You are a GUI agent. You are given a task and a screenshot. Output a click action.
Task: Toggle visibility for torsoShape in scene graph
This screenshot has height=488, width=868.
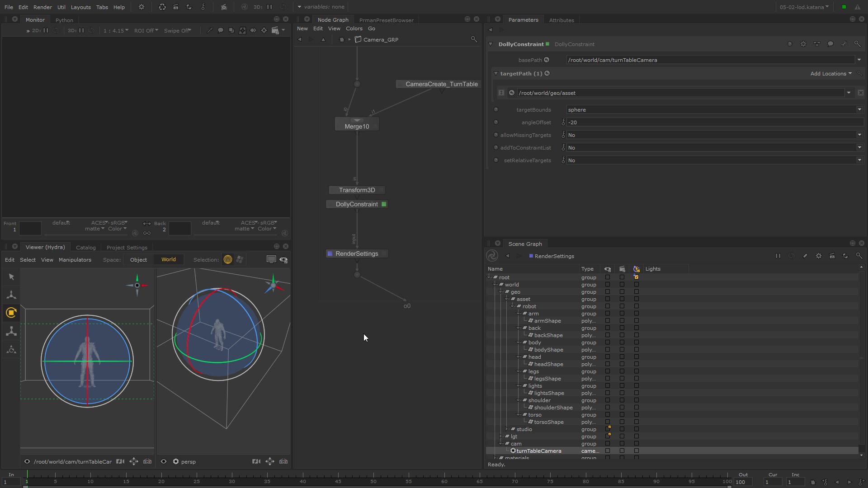[607, 422]
